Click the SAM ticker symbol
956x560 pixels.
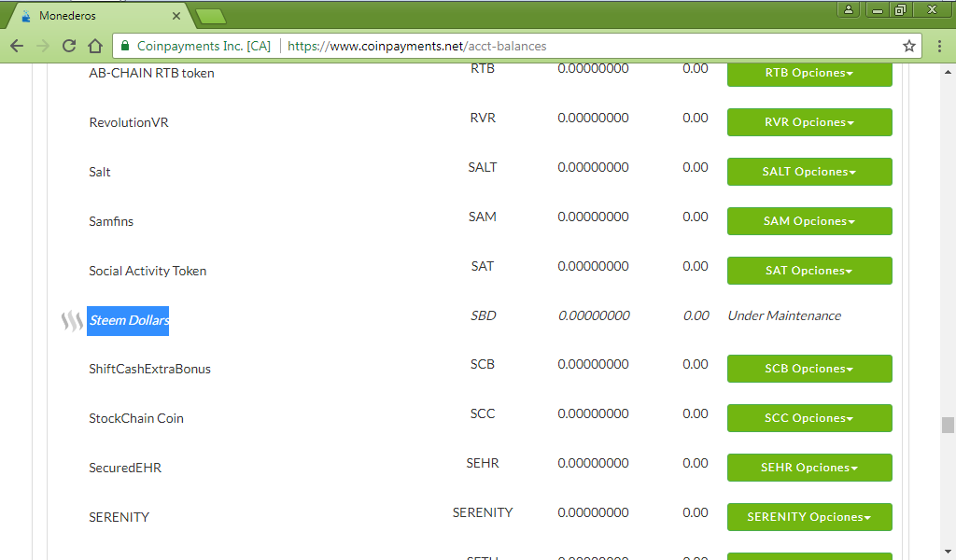click(x=483, y=217)
